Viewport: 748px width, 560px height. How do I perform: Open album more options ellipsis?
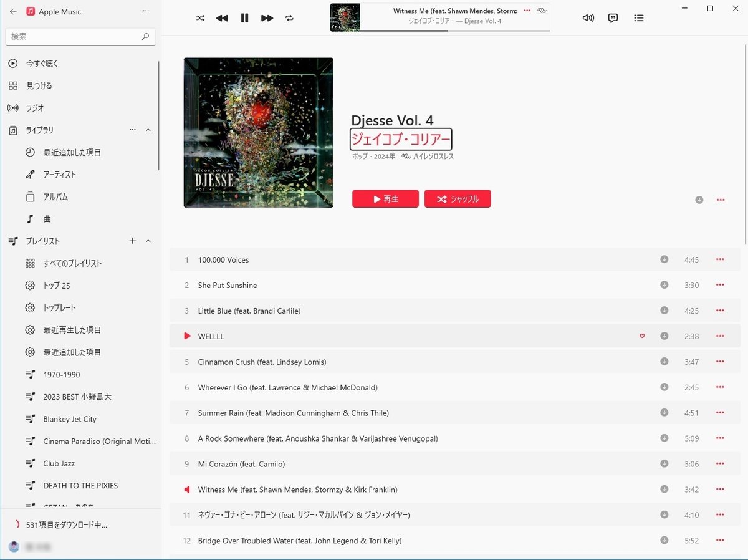(721, 200)
